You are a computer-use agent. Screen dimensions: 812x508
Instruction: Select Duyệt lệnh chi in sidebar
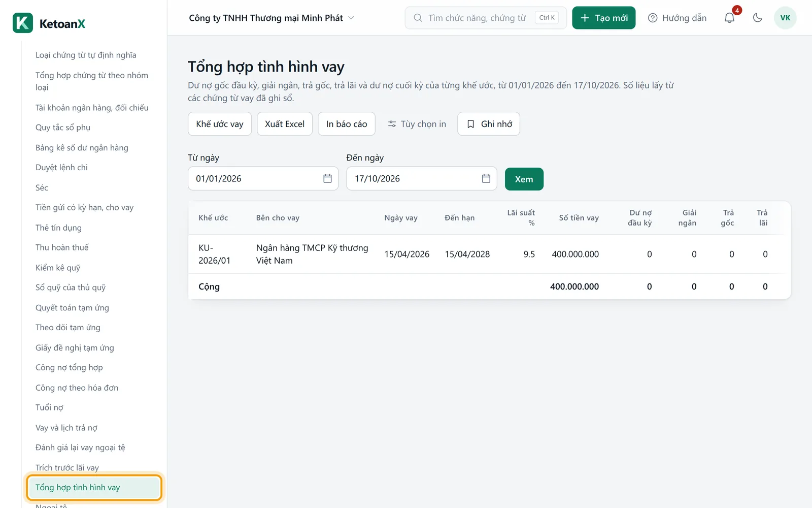(61, 168)
